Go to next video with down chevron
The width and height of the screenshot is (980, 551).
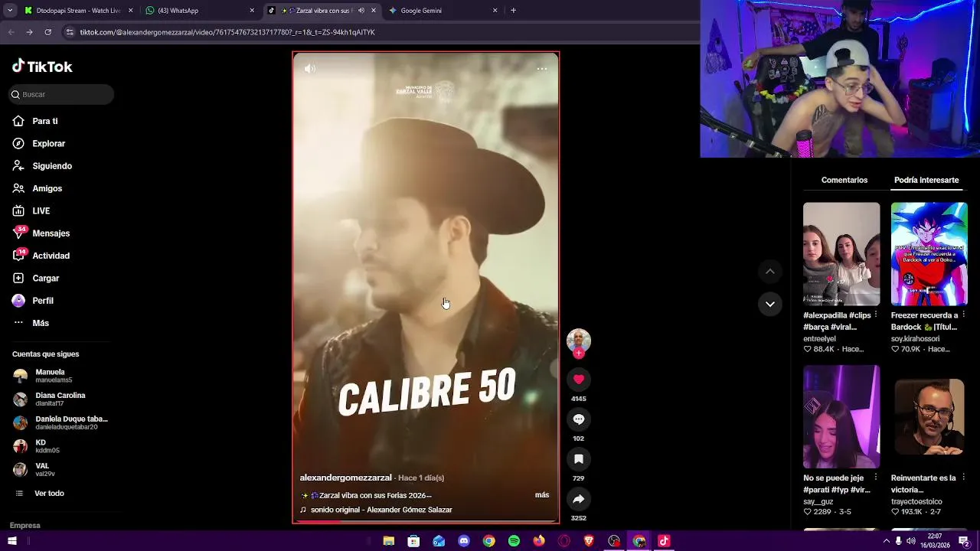click(770, 304)
